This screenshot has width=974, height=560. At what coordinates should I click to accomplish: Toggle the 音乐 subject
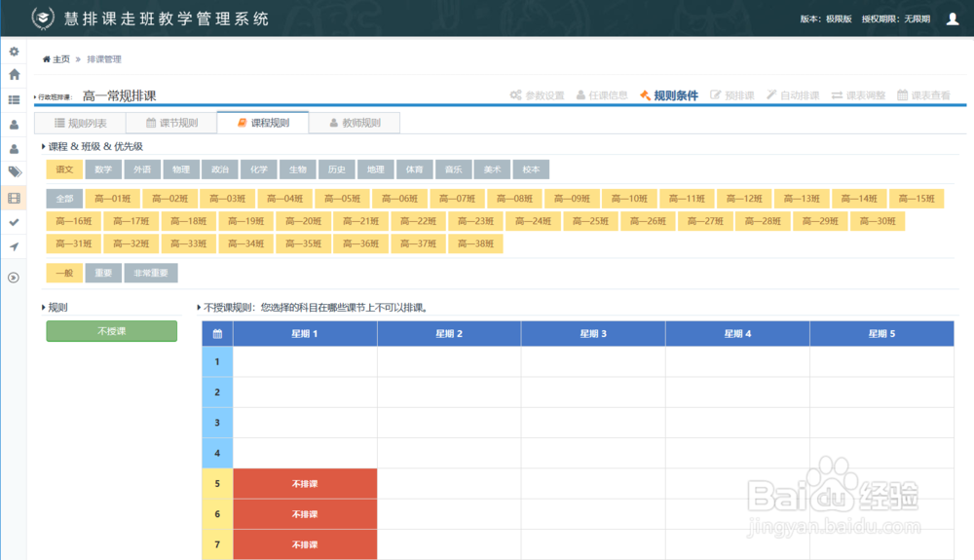click(454, 169)
